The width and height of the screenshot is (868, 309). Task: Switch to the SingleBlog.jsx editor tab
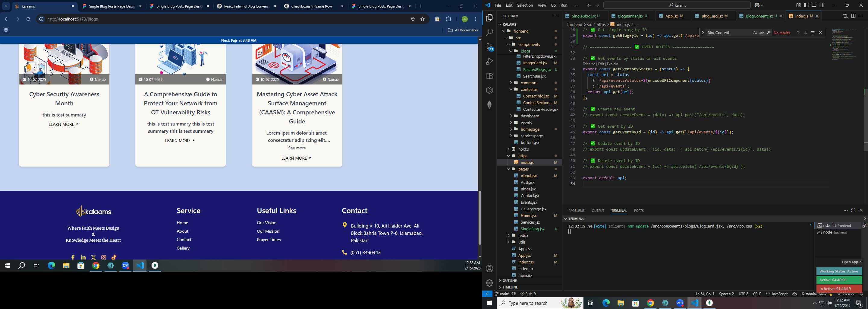pos(586,16)
